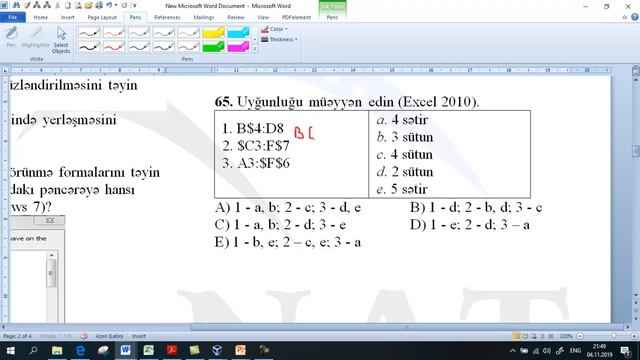This screenshot has width=640, height=360.
Task: Open the Excel taskbar icon
Action: (x=149, y=351)
